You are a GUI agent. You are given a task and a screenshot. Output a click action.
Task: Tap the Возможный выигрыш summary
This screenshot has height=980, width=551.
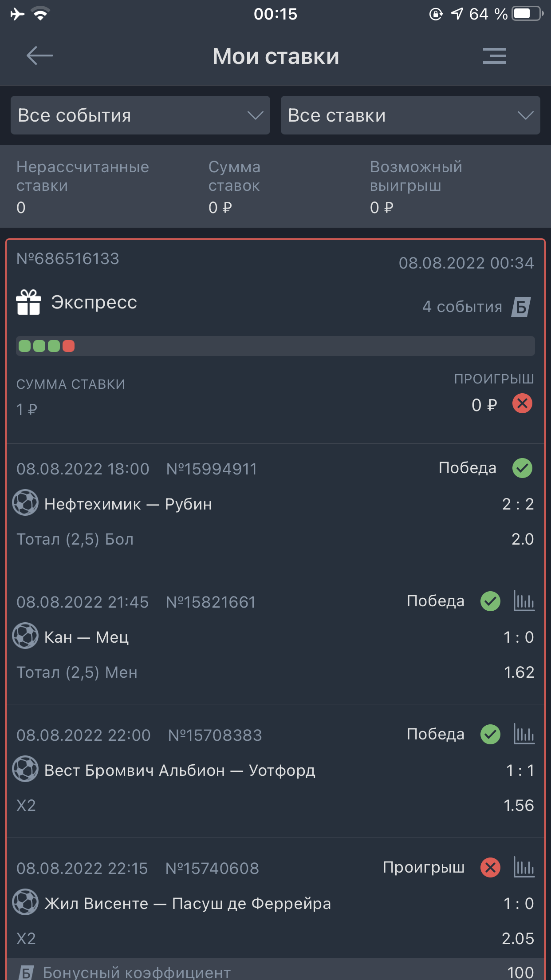pyautogui.click(x=416, y=187)
